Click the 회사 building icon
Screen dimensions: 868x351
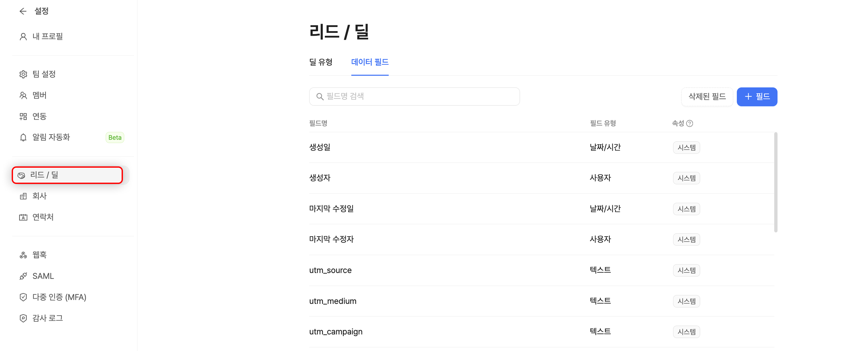(23, 196)
